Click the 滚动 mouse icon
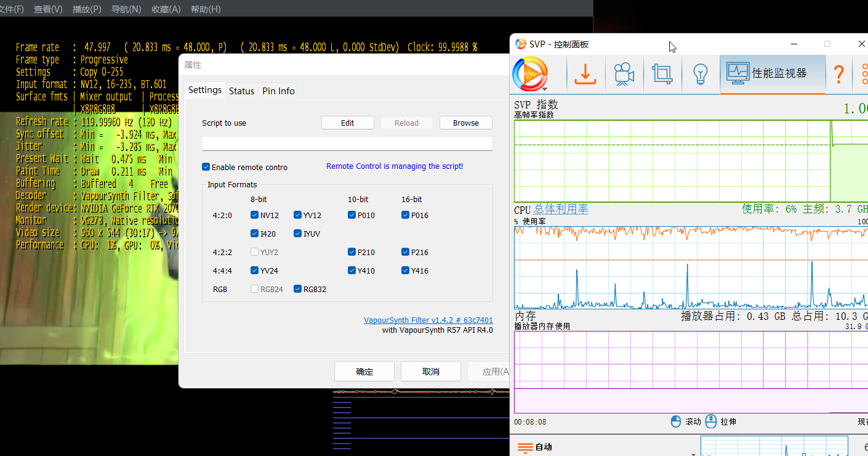This screenshot has width=868, height=456. [x=676, y=421]
